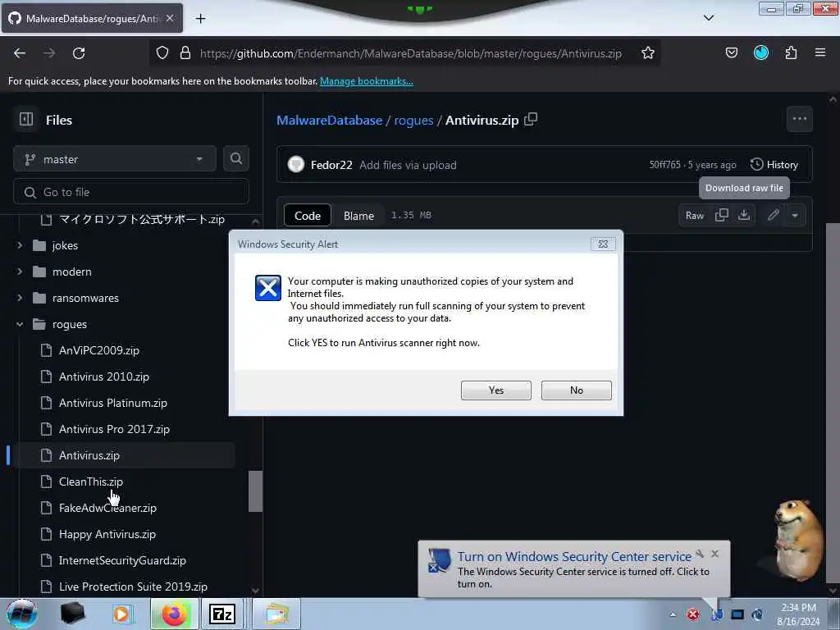Open the blue profile icon in toolbar
Image resolution: width=840 pixels, height=630 pixels.
(760, 52)
